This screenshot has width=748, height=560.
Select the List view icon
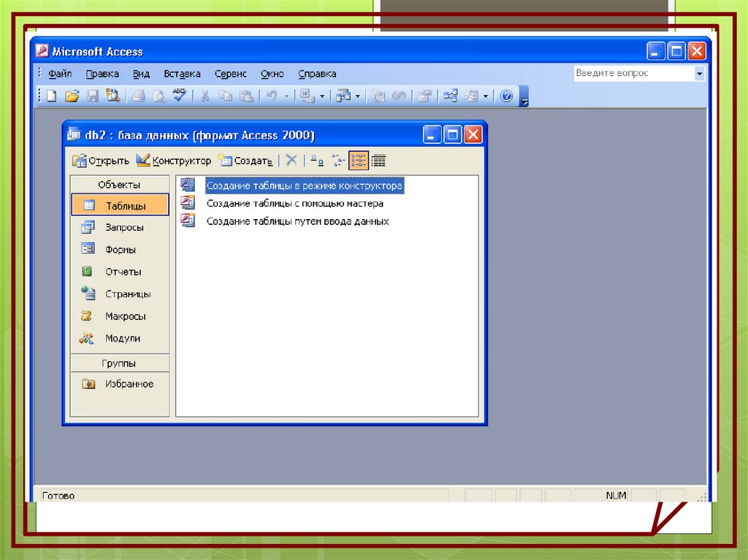[x=359, y=161]
